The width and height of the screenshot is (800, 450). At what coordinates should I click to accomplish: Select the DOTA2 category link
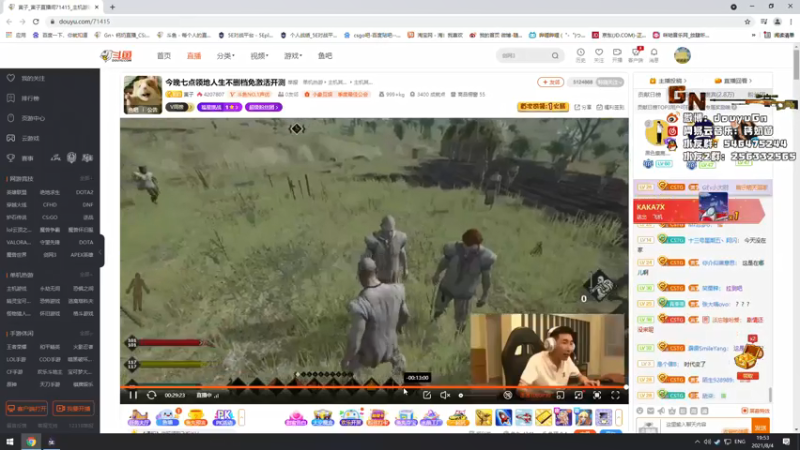coord(85,192)
